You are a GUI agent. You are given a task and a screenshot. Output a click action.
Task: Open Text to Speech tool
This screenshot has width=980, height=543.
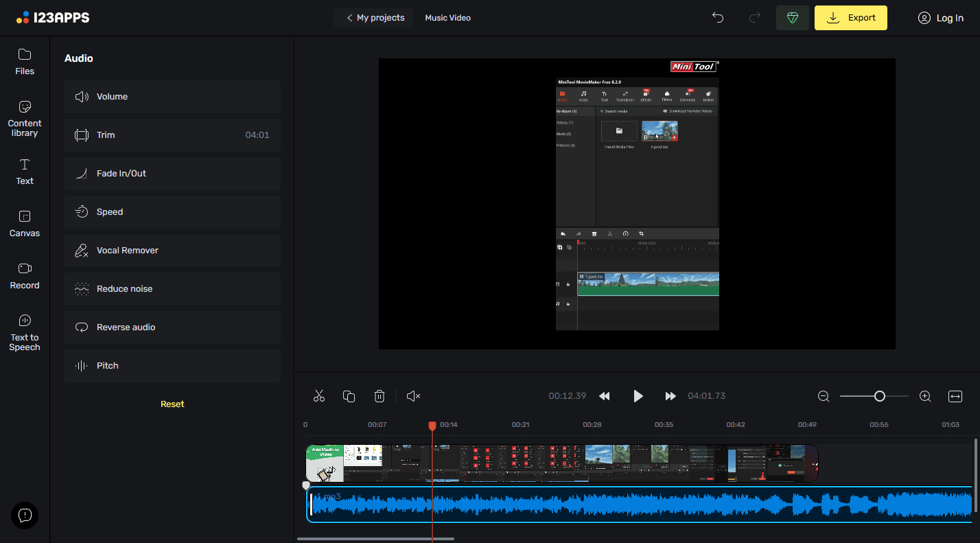pyautogui.click(x=25, y=333)
